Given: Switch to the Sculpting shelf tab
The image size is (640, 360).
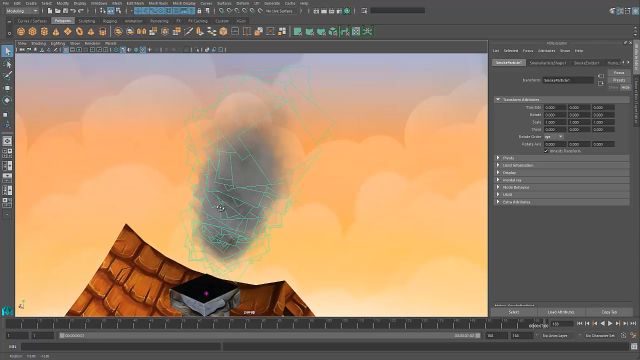Looking at the screenshot, I should tap(87, 21).
